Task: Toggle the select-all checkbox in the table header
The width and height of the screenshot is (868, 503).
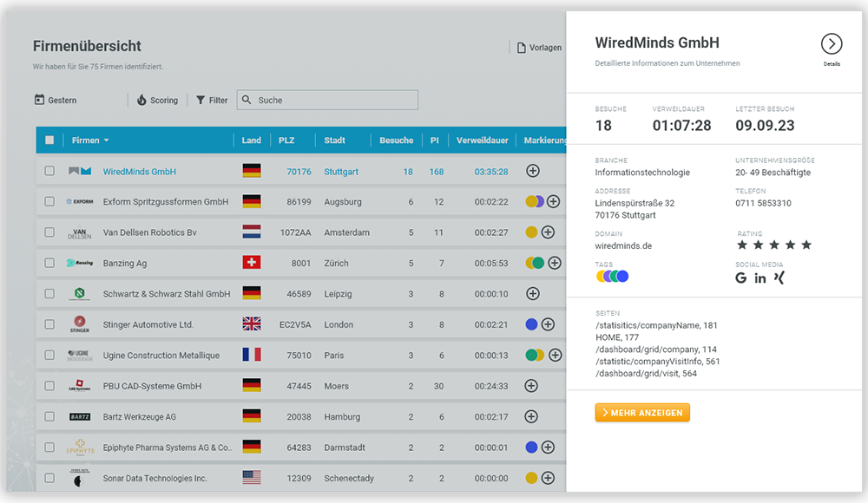Action: pyautogui.click(x=49, y=140)
